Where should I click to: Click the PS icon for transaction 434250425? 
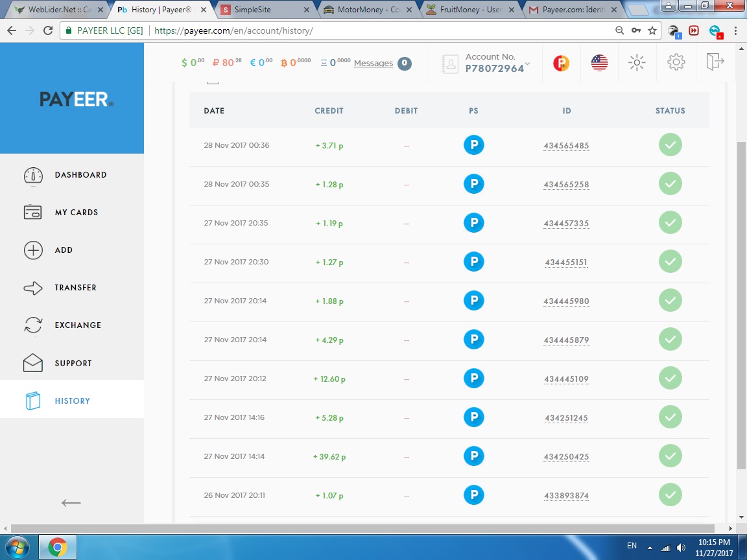coord(473,456)
